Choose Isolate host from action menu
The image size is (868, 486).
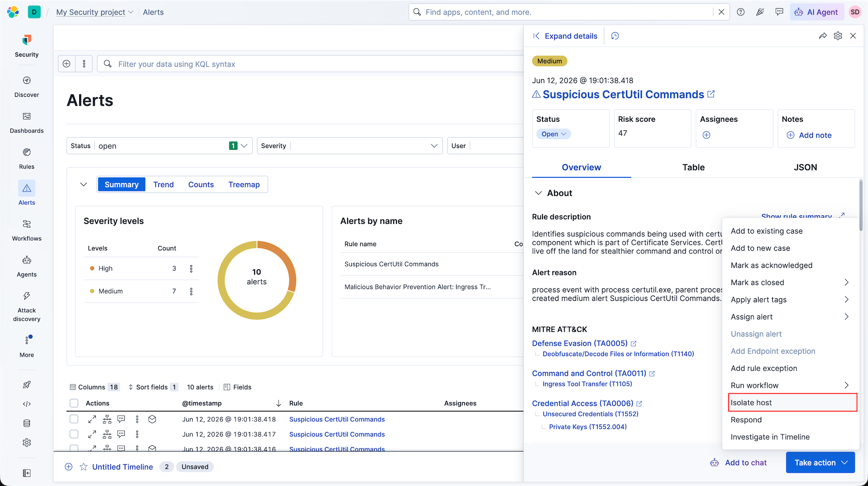tap(793, 403)
